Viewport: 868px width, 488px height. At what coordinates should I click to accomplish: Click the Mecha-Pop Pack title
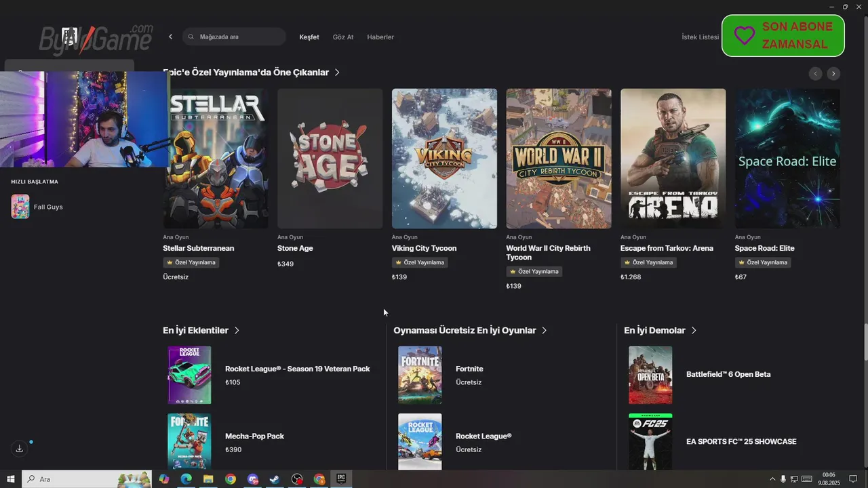tap(254, 436)
